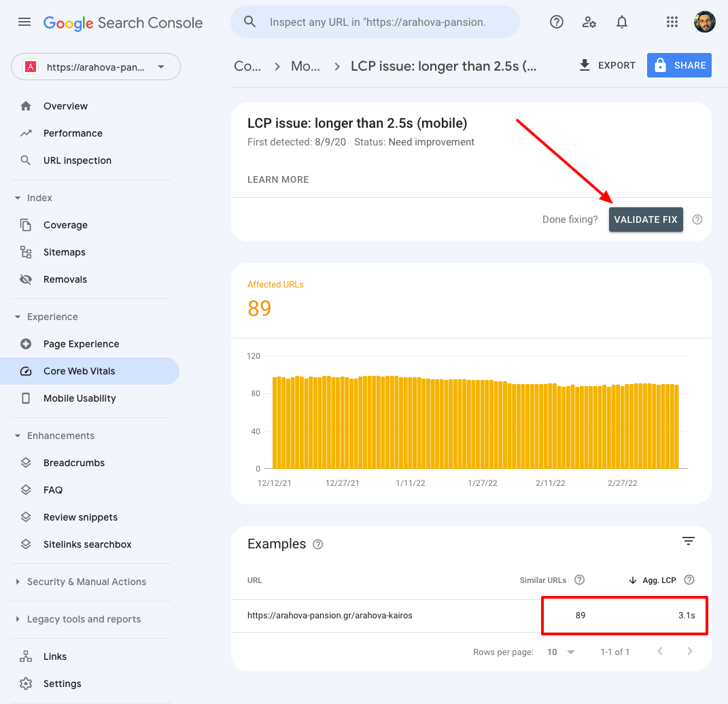Click the URL inspection magnifier icon

coord(26,160)
